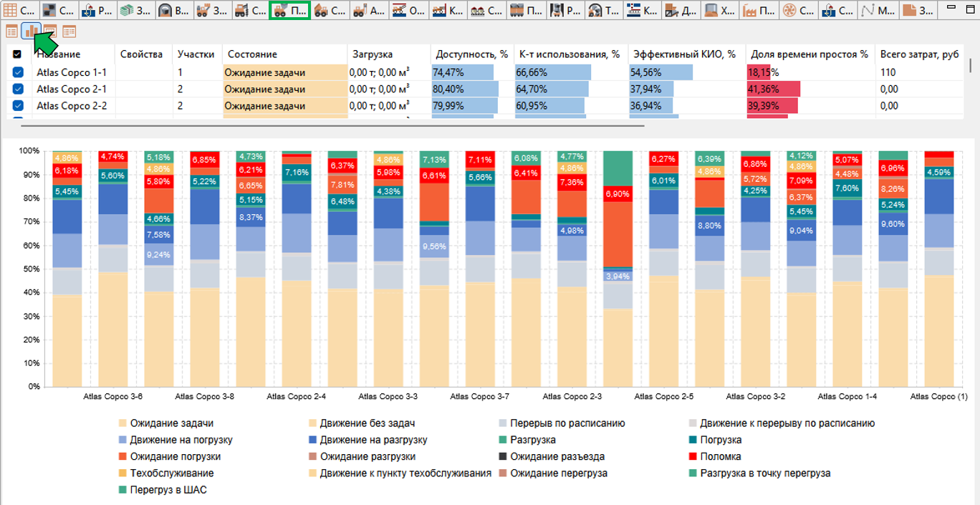Switch to the highlighted loader tab П...

290,10
